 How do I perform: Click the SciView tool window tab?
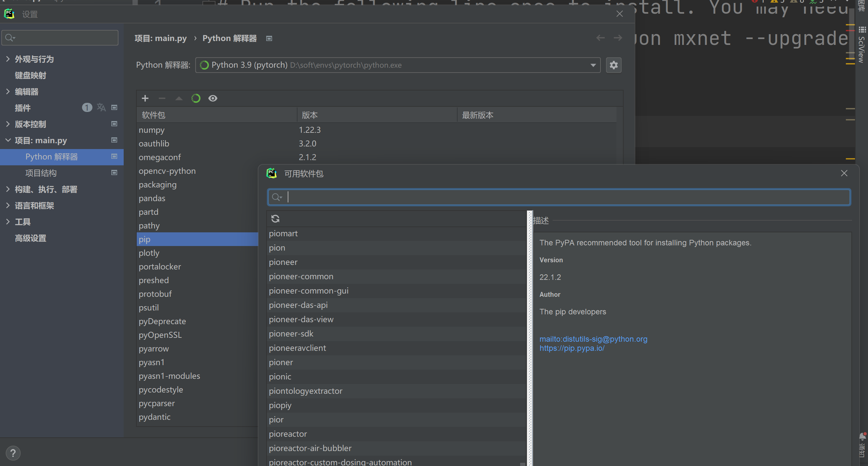click(862, 46)
